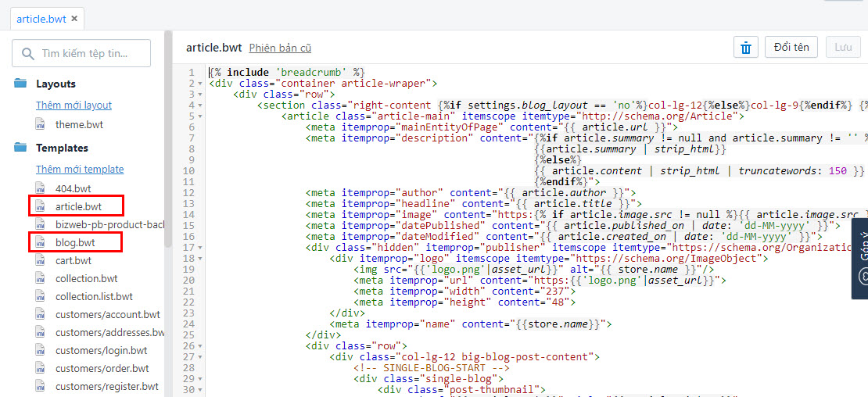This screenshot has height=397, width=868.
Task: Collapse code fold arrow at line 17
Action: point(200,248)
